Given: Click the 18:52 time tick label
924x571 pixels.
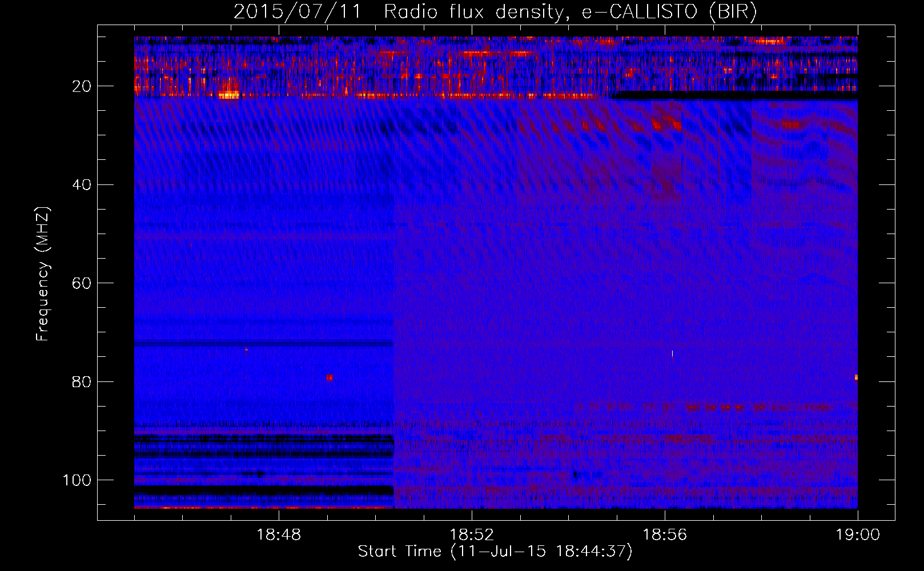Looking at the screenshot, I should tap(472, 535).
